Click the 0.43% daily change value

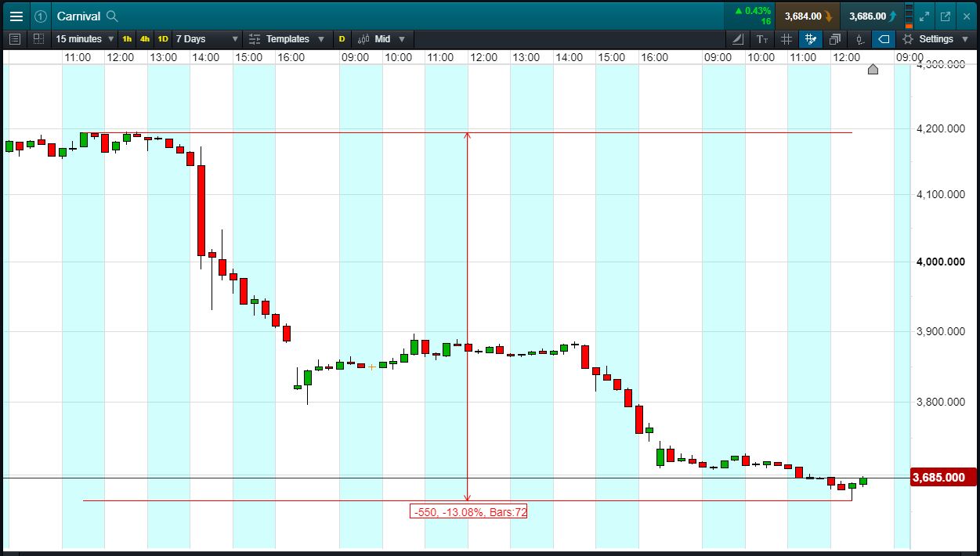click(758, 11)
